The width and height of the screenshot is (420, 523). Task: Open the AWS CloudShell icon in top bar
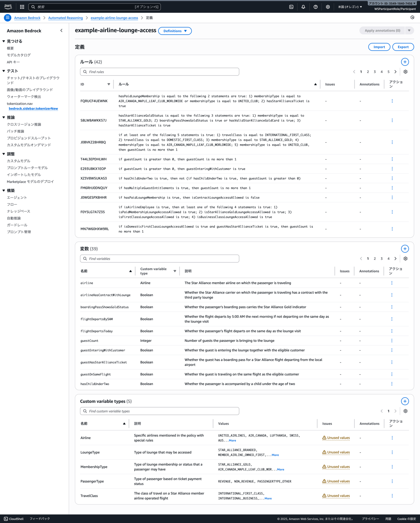[x=291, y=7]
